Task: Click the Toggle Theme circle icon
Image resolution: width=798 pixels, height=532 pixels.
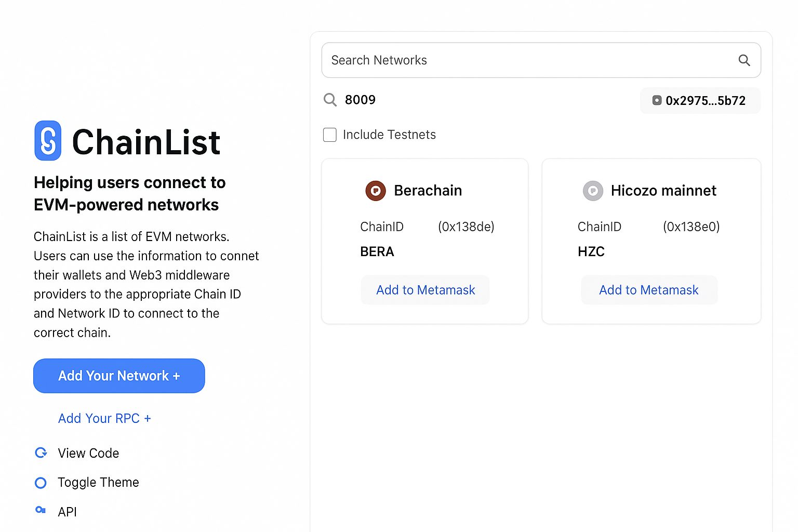Action: pyautogui.click(x=41, y=483)
